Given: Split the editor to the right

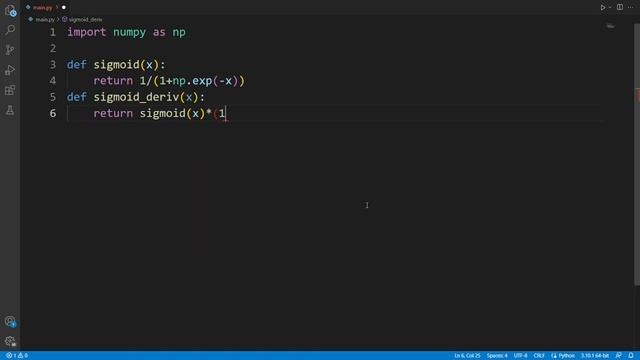Looking at the screenshot, I should [620, 7].
